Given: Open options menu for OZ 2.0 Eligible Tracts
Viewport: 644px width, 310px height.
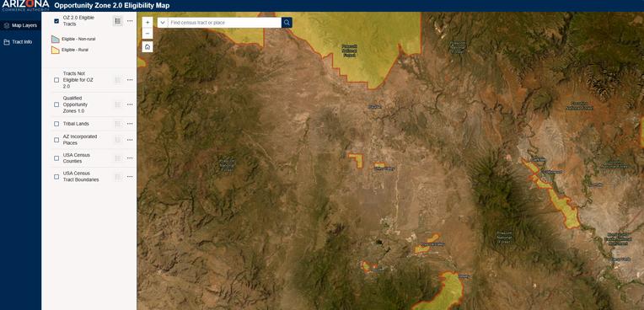Looking at the screenshot, I should (x=130, y=21).
